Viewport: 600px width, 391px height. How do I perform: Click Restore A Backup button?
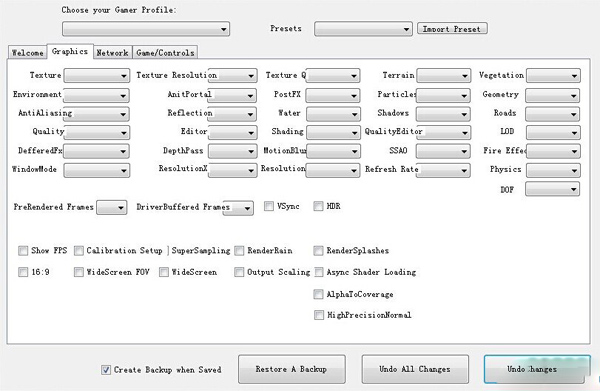click(x=292, y=369)
